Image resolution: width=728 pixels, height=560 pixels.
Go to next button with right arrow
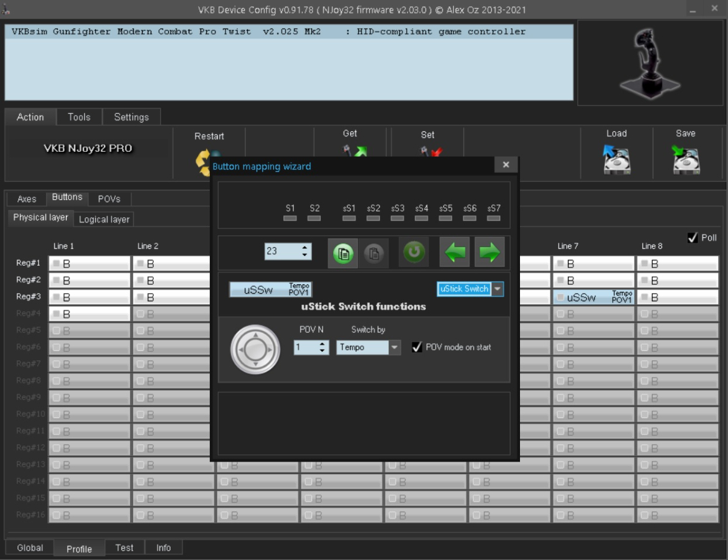click(x=489, y=253)
